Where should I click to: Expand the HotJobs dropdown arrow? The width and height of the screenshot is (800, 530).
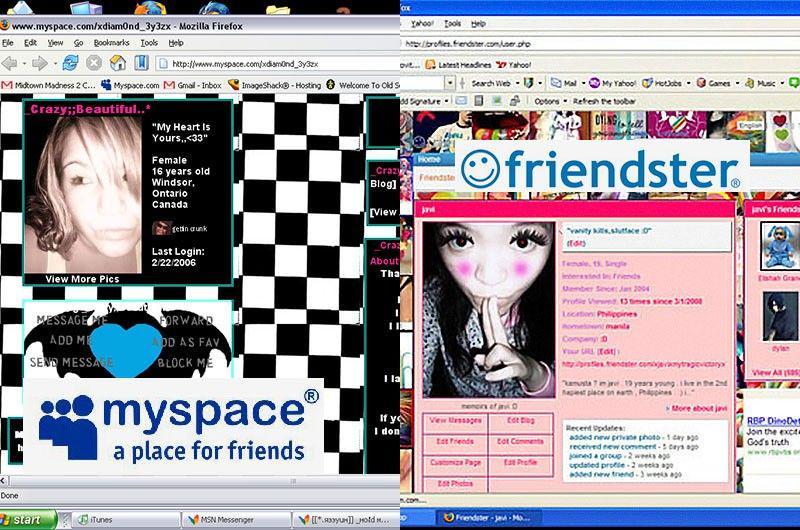click(688, 83)
